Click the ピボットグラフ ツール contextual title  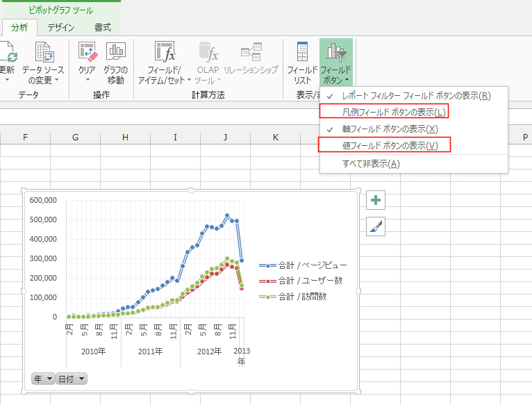pos(60,10)
